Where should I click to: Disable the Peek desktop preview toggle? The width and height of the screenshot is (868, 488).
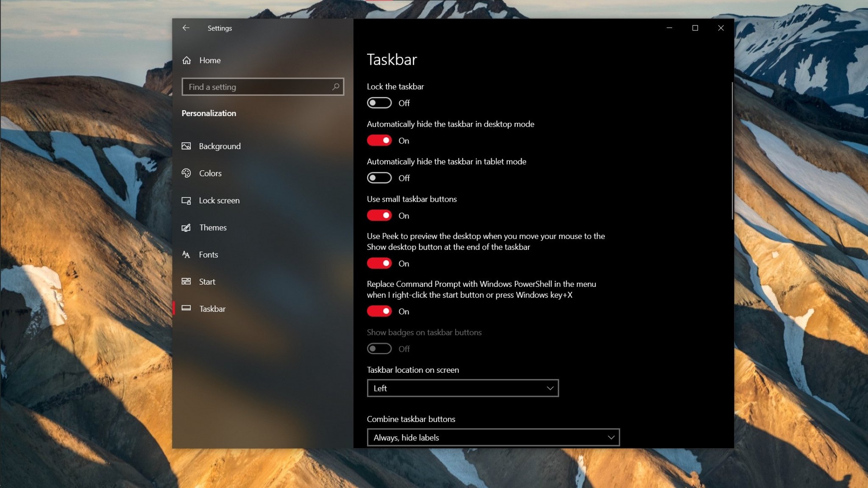click(379, 263)
